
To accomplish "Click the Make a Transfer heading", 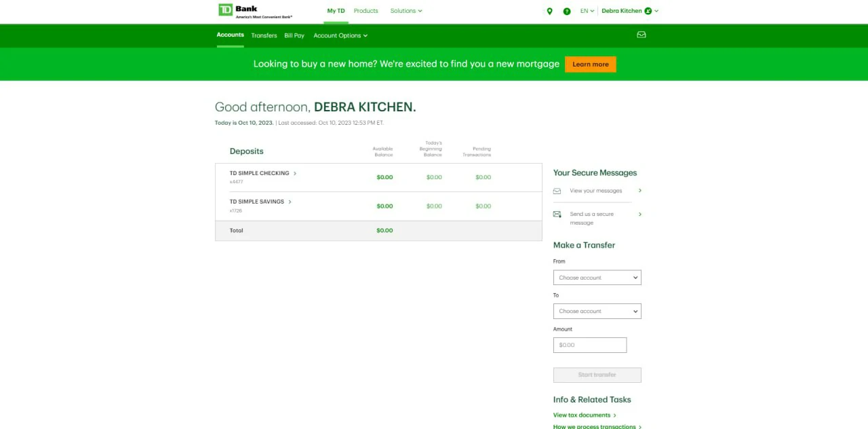I will tap(584, 245).
